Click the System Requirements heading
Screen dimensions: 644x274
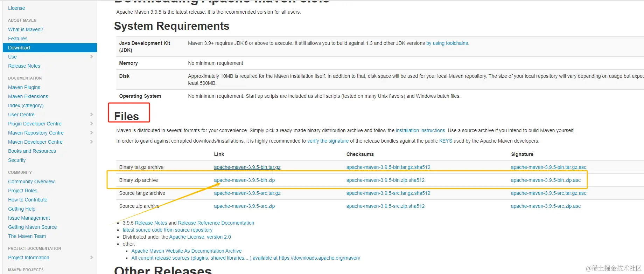click(171, 26)
